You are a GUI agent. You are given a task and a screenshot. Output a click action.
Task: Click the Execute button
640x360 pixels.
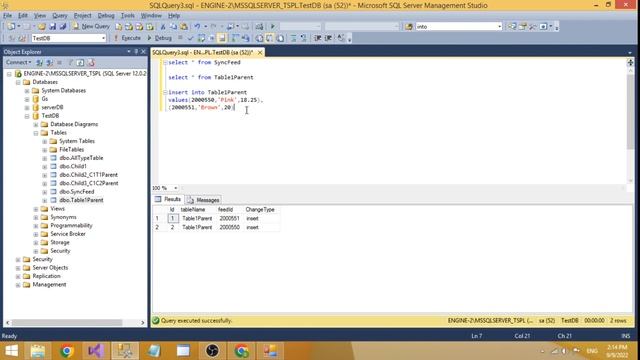coord(127,38)
